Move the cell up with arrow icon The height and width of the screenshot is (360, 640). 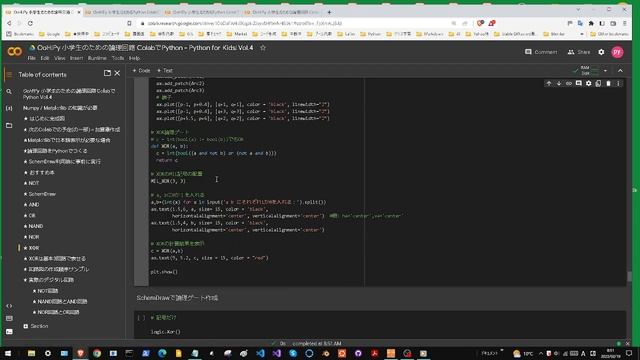[x=549, y=83]
